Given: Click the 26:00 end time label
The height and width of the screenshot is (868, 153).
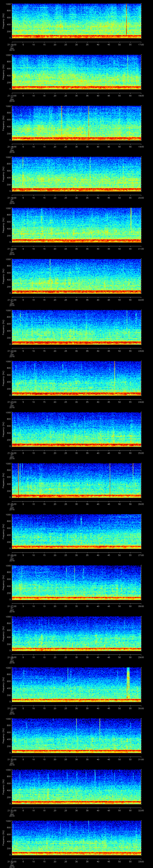Looking at the screenshot, I should pyautogui.click(x=141, y=504).
